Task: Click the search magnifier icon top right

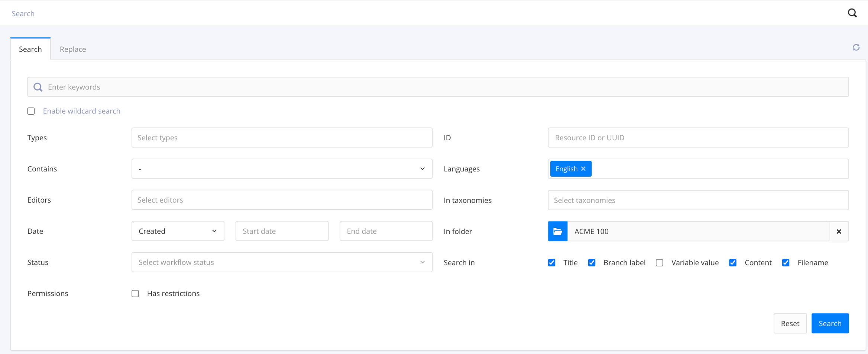Action: click(x=852, y=13)
